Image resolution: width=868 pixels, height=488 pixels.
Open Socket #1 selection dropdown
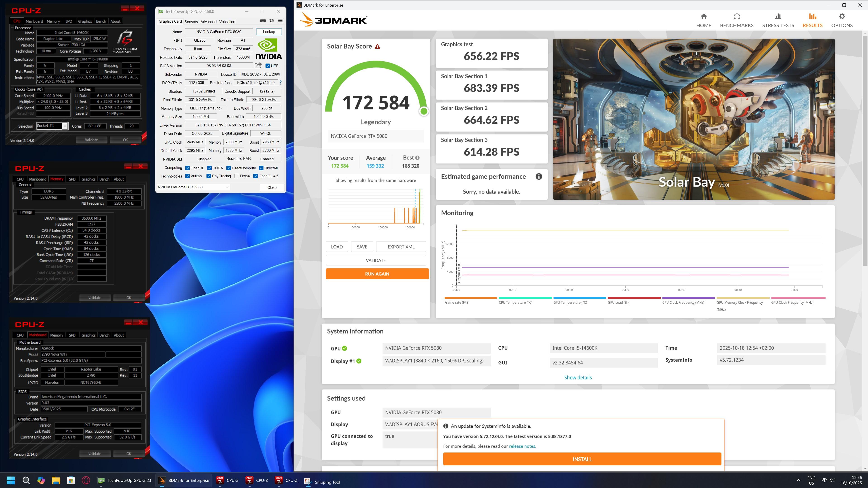[x=65, y=126]
